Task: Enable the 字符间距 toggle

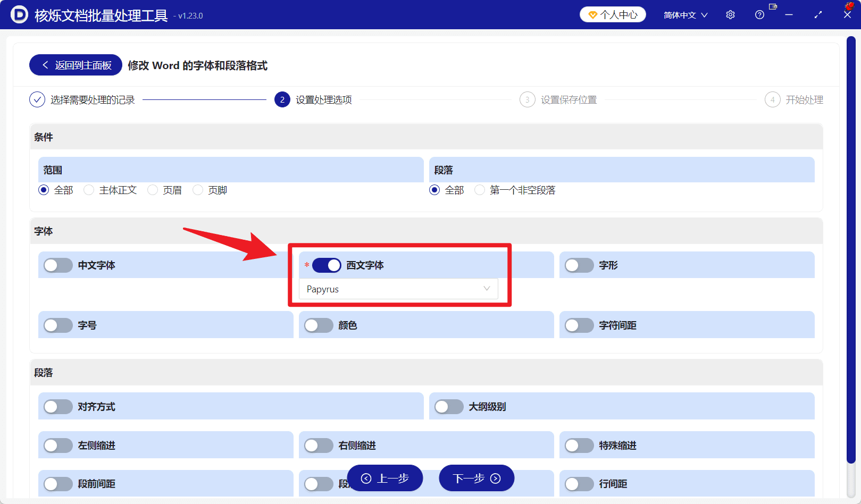Action: pos(579,325)
